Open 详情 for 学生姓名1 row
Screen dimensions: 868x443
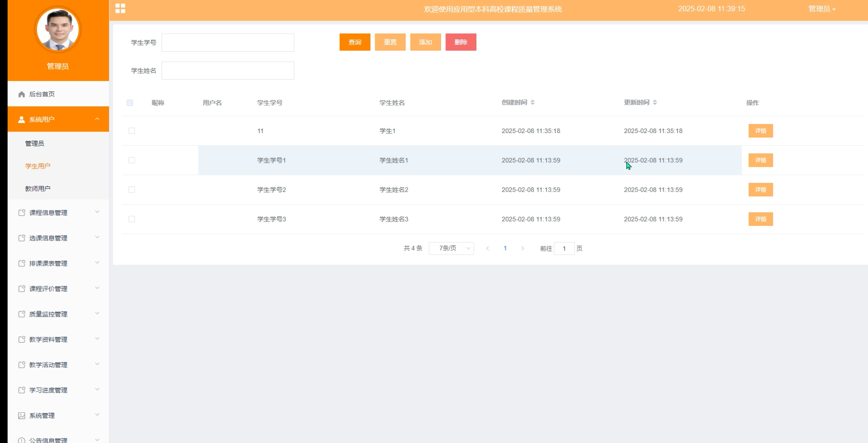pos(760,160)
